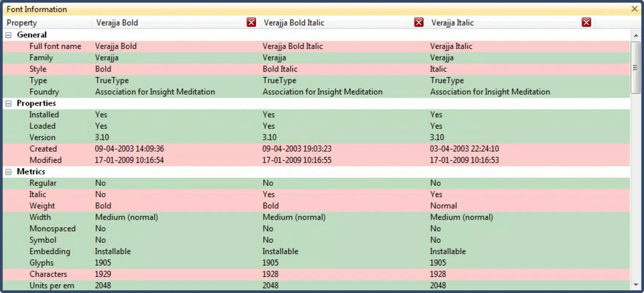Select the Style row label
The image size is (644, 293).
tap(38, 69)
